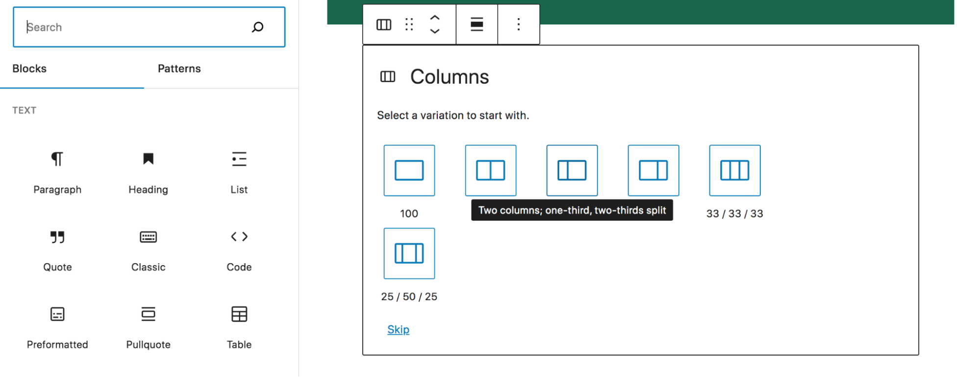980x377 pixels.
Task: Add a Preformatted block
Action: (57, 327)
